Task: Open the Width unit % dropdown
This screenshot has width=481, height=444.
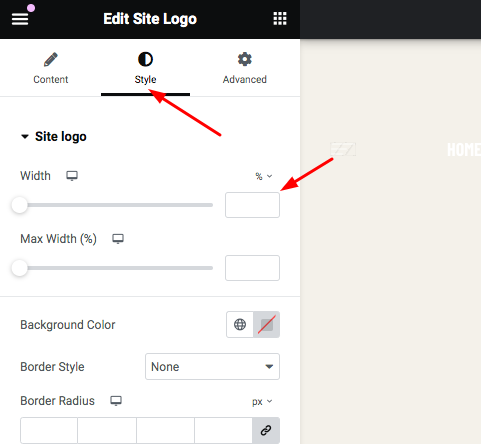Action: coord(264,176)
